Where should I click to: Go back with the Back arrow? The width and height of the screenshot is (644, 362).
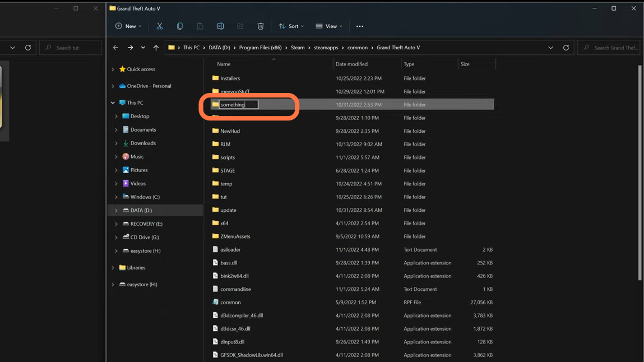[116, 48]
